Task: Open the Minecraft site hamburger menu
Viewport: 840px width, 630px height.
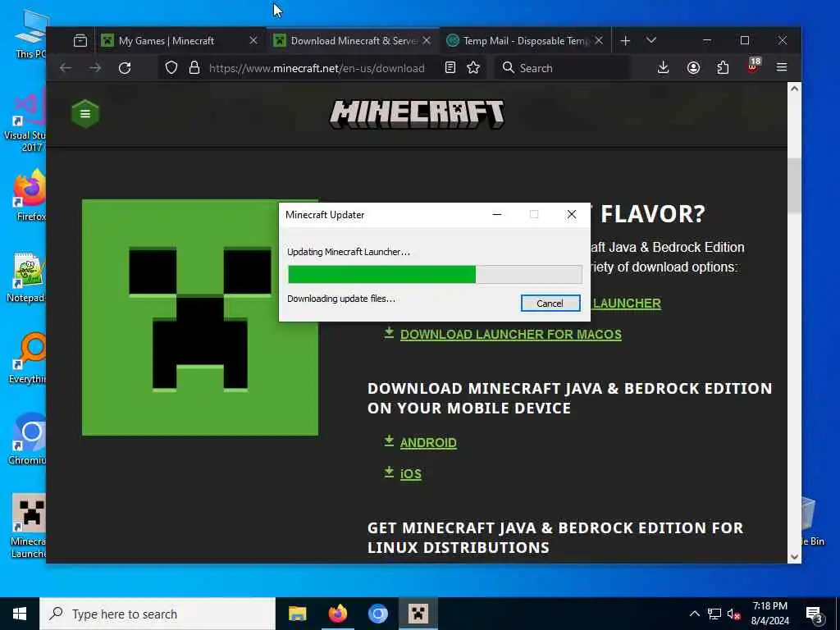Action: click(x=85, y=113)
